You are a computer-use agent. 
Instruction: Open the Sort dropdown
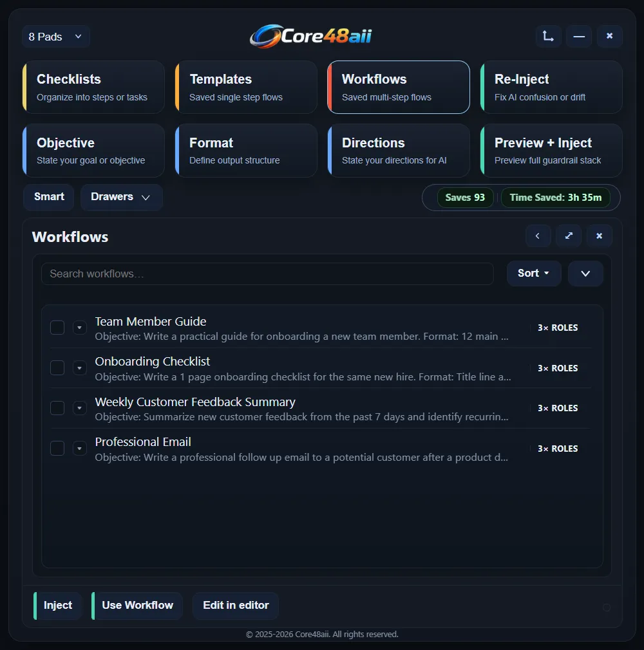tap(534, 273)
